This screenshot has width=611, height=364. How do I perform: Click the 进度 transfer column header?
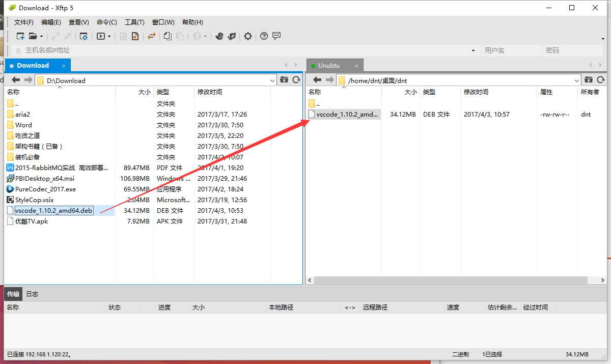click(x=164, y=307)
